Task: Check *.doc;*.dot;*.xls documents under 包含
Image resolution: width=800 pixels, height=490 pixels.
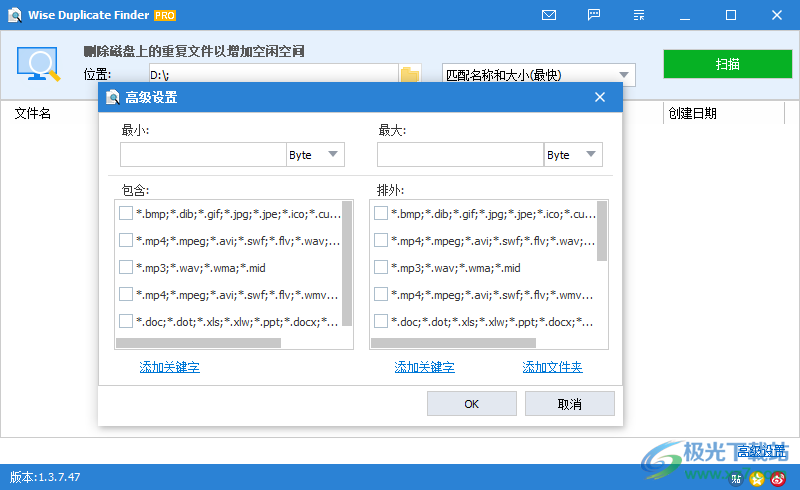Action: click(126, 322)
